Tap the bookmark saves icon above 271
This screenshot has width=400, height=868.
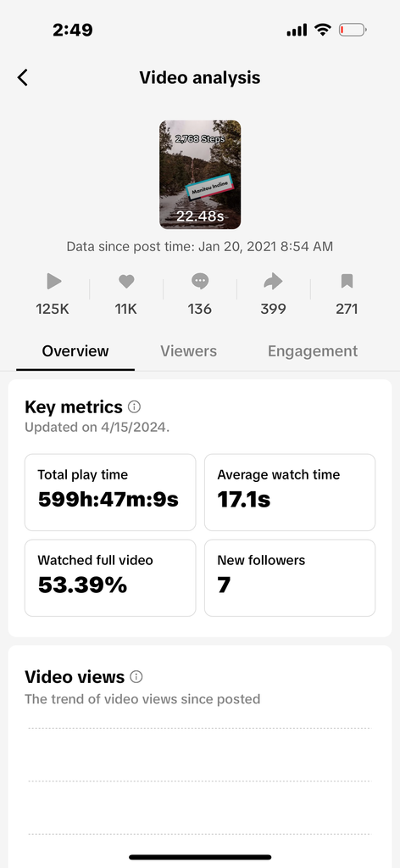[347, 282]
